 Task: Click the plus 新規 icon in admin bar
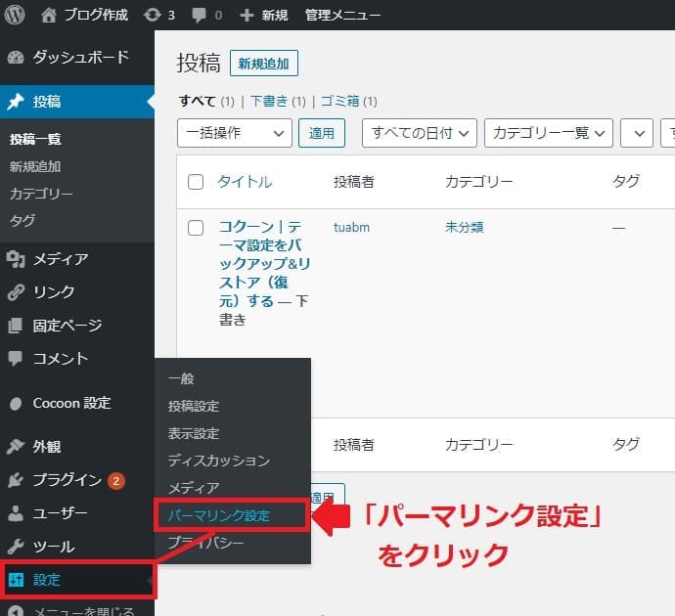[247, 16]
